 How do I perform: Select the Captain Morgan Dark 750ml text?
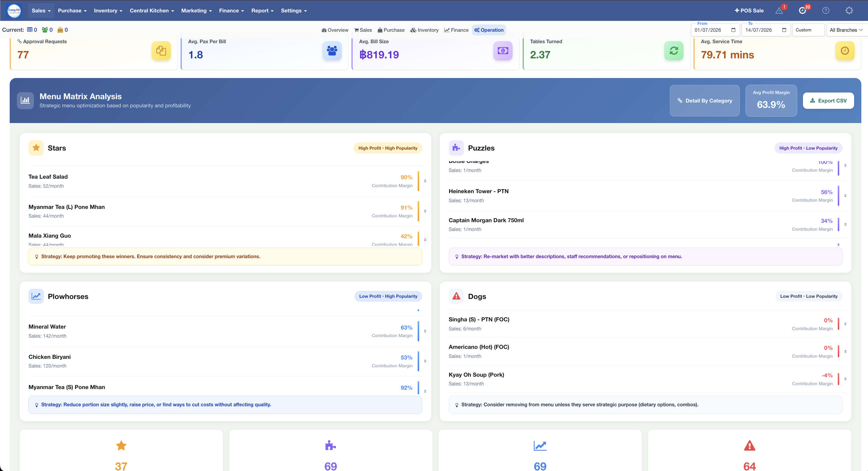[x=486, y=220]
